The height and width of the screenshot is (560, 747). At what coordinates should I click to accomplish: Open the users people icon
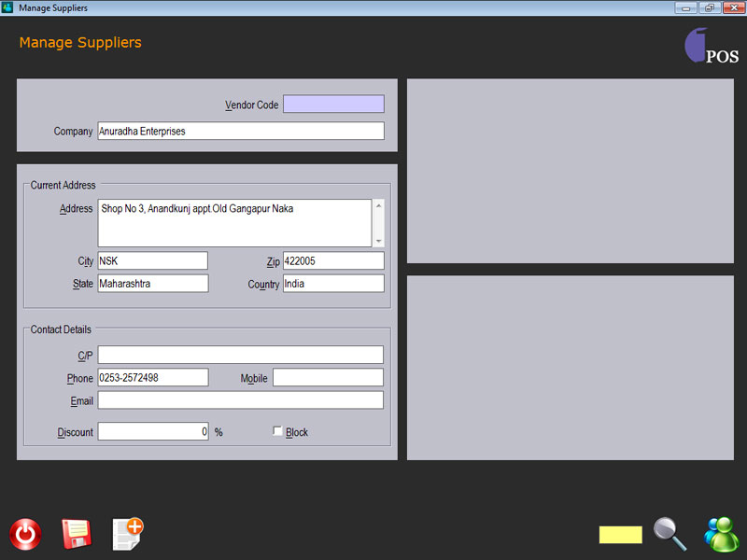coord(721,534)
